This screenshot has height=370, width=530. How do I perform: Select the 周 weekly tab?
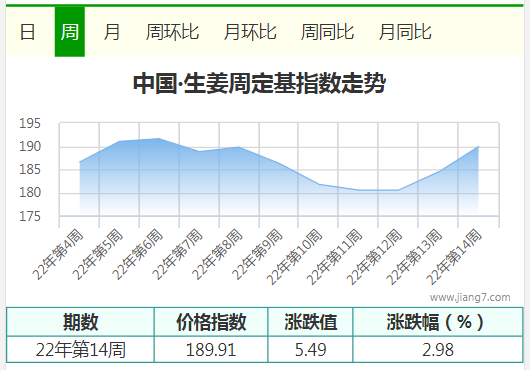pos(70,32)
